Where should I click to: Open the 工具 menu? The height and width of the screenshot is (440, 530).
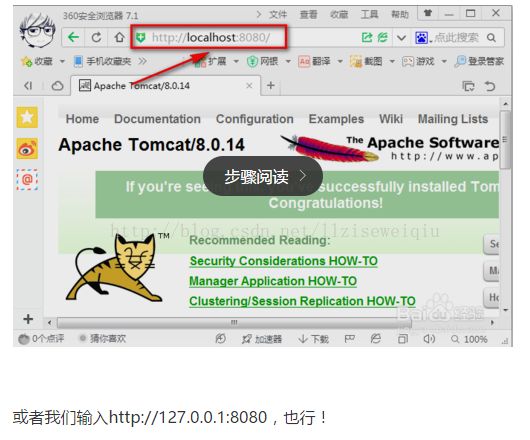[369, 14]
